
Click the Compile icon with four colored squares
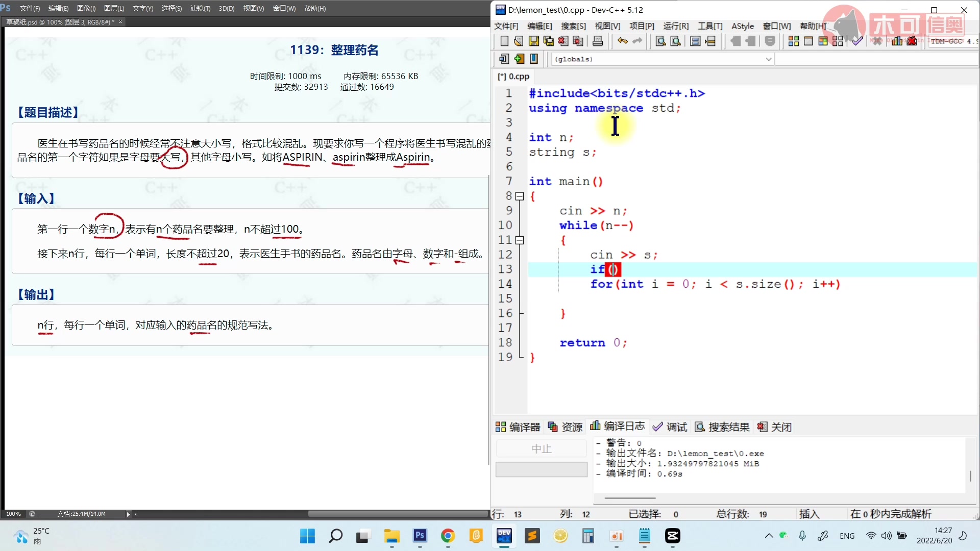click(x=794, y=41)
